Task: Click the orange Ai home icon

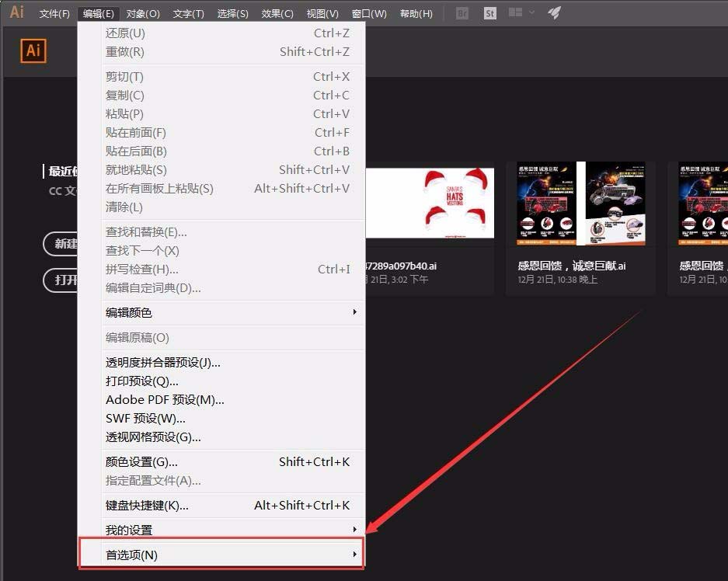Action: [33, 50]
